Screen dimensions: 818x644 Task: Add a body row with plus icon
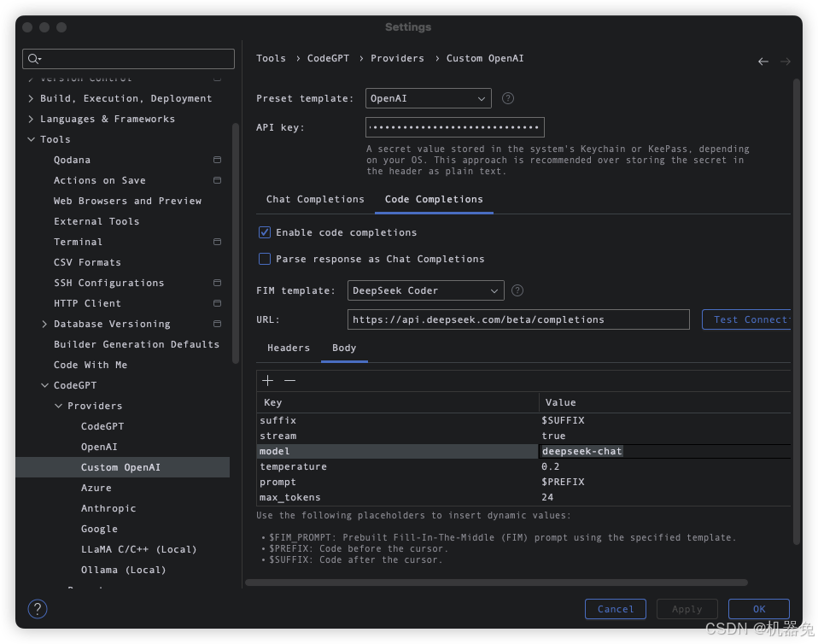(x=267, y=380)
